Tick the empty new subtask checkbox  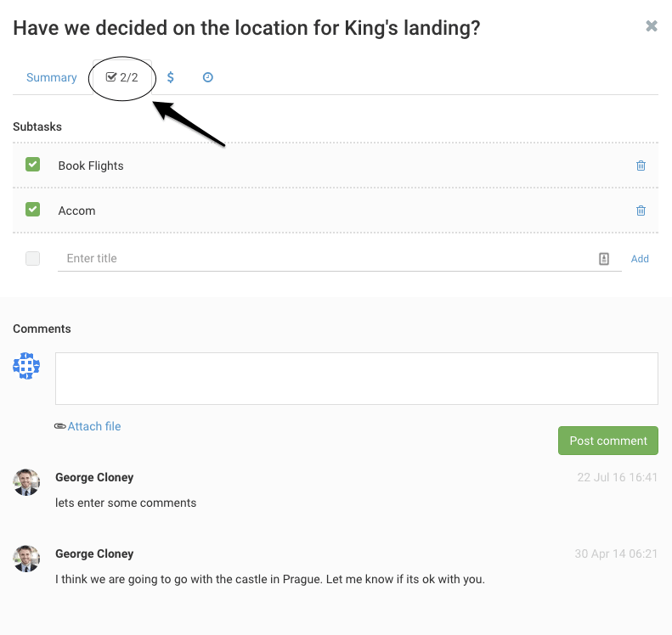pos(33,259)
